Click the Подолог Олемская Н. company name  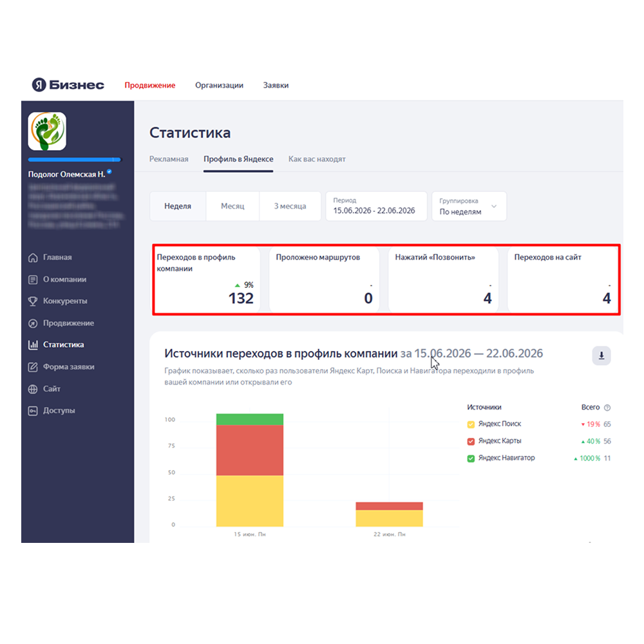point(66,174)
